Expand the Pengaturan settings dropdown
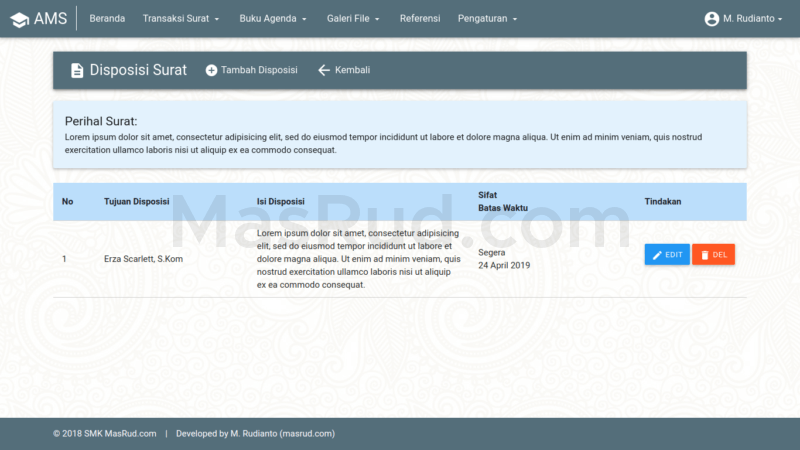The height and width of the screenshot is (450, 800). click(x=487, y=19)
